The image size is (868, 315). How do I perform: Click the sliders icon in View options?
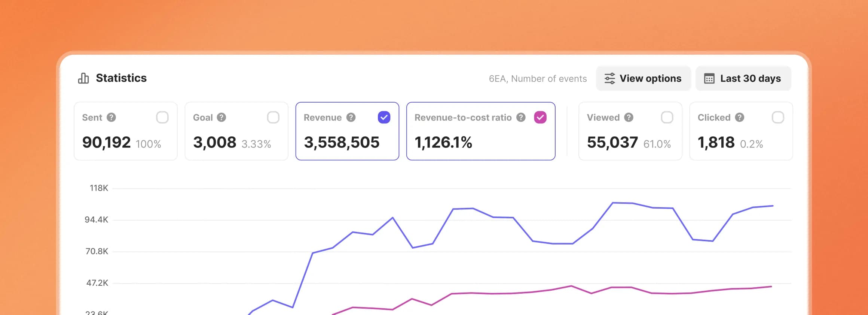coord(609,78)
